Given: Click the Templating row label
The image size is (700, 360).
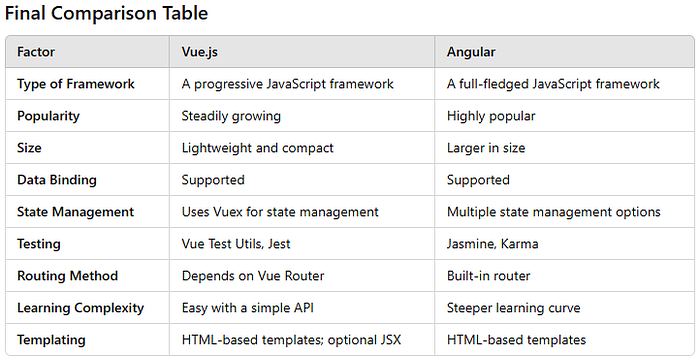Looking at the screenshot, I should click(x=51, y=340).
